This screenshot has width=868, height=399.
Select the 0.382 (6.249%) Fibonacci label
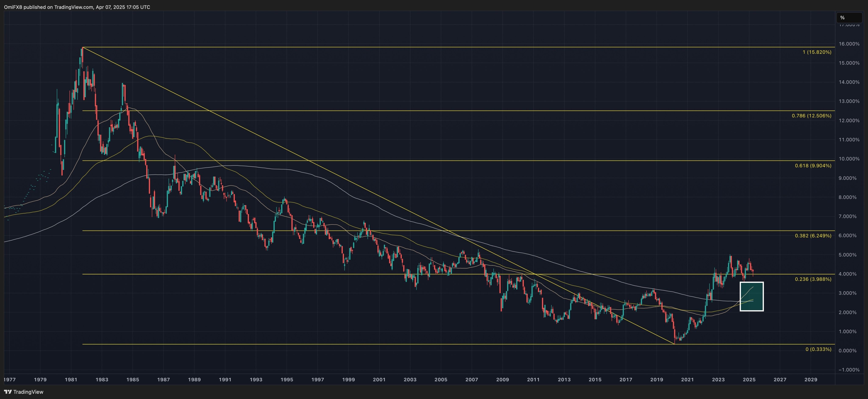click(x=813, y=236)
